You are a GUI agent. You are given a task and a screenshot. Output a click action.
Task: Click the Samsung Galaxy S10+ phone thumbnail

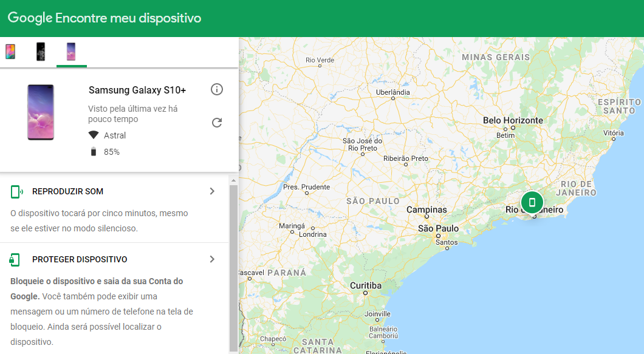[41, 112]
